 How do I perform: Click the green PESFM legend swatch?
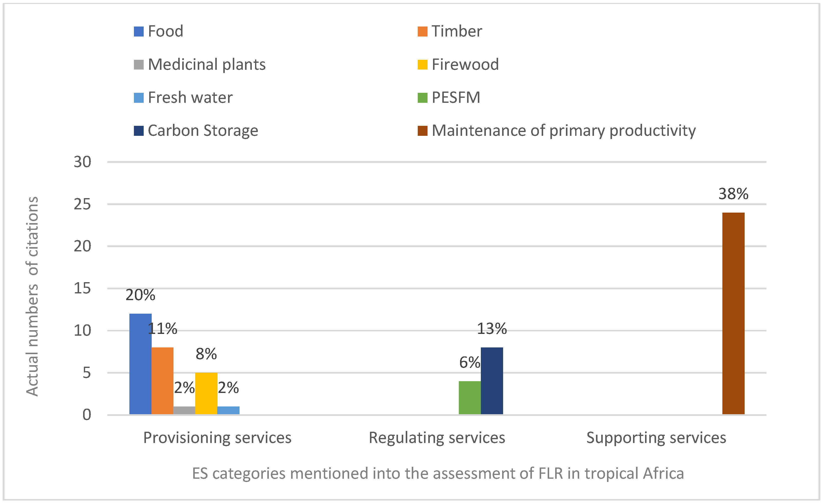[422, 98]
